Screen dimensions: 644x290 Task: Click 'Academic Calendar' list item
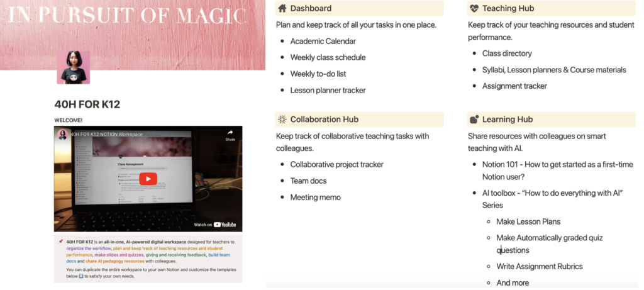coord(323,41)
